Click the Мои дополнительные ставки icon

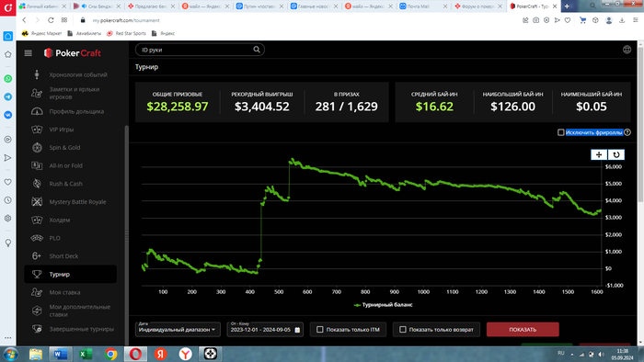[37, 311]
